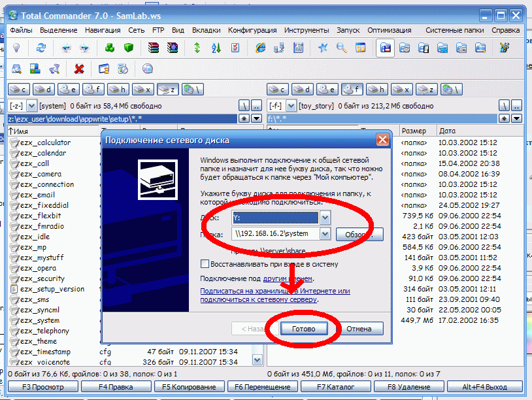Follow the 'другим именем' link
This screenshot has height=400, width=532.
coord(288,278)
